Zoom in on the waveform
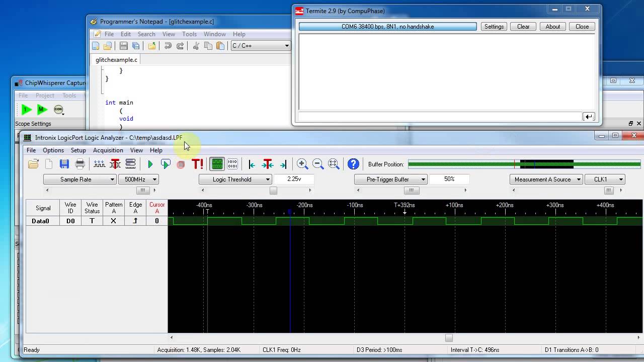Screen dimensions: 644x362 click(302, 164)
